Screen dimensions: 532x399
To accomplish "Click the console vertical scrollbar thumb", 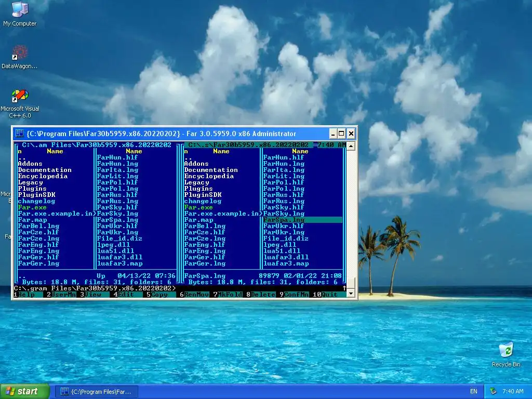I will point(351,283).
